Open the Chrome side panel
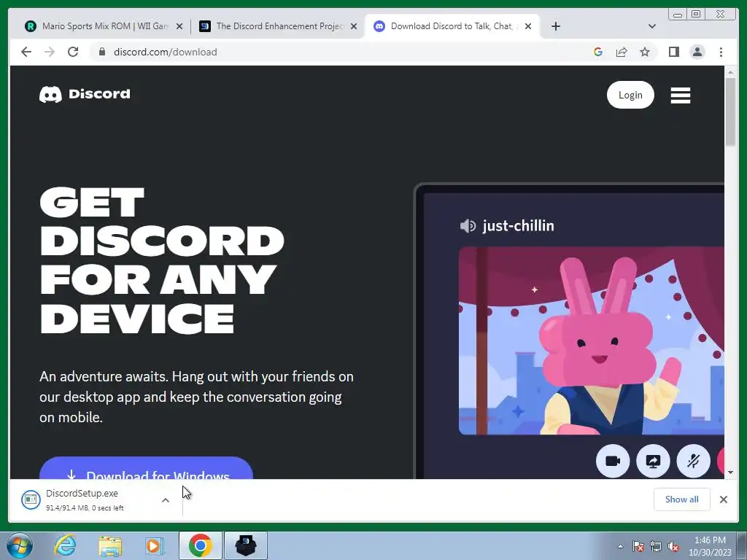 (x=673, y=52)
